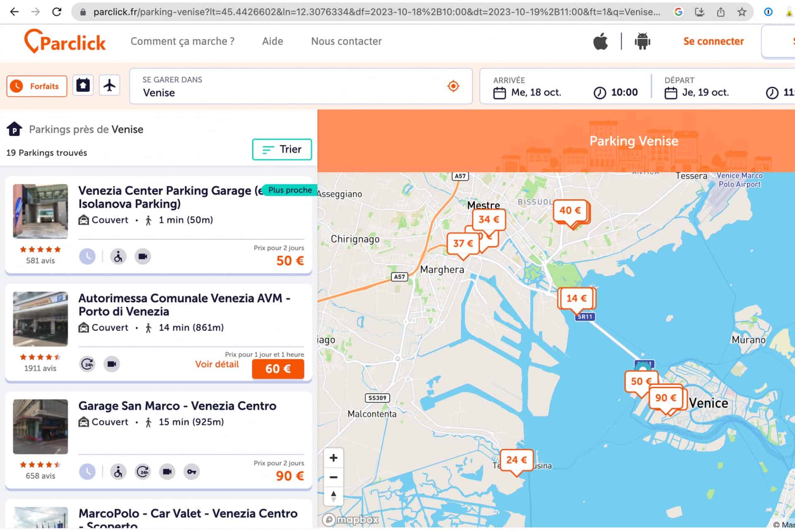Open the Aide menu item
Screen dimensions: 795x532
(x=272, y=41)
